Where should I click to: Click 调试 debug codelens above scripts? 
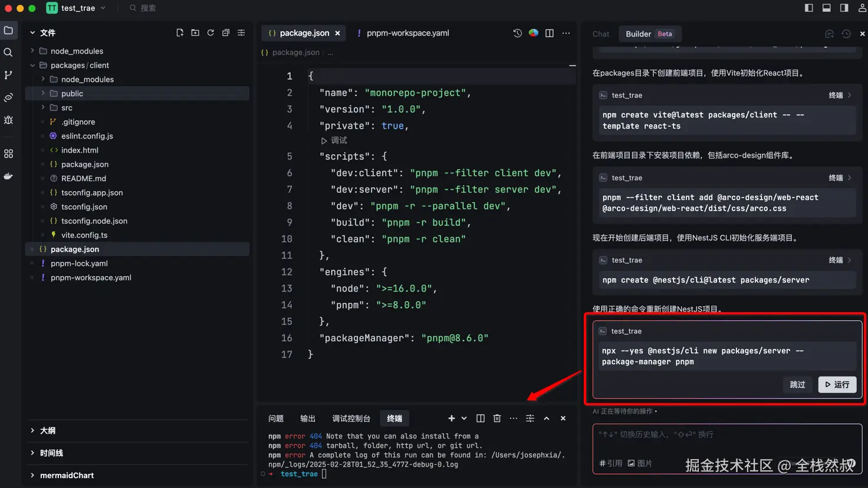[x=334, y=140]
